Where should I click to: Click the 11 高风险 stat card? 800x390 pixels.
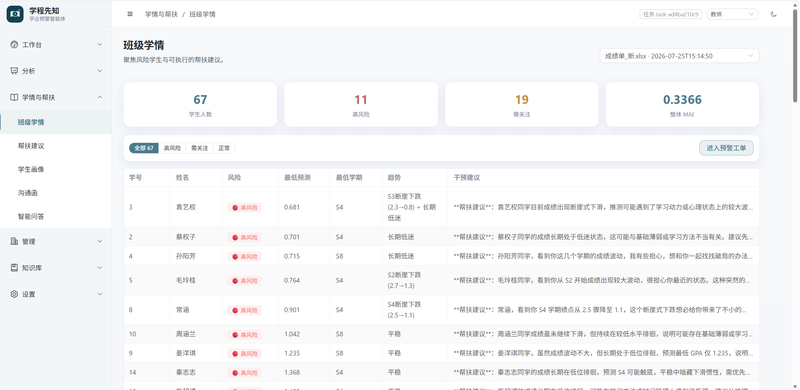point(361,104)
